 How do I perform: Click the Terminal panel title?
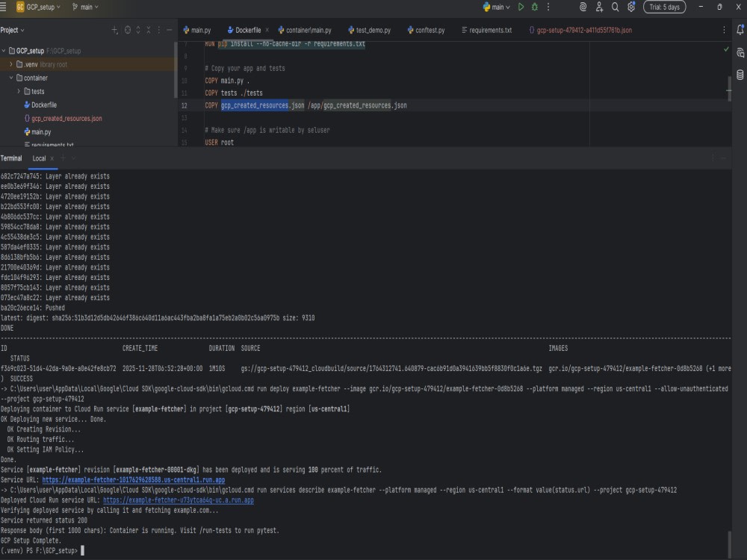tap(11, 158)
